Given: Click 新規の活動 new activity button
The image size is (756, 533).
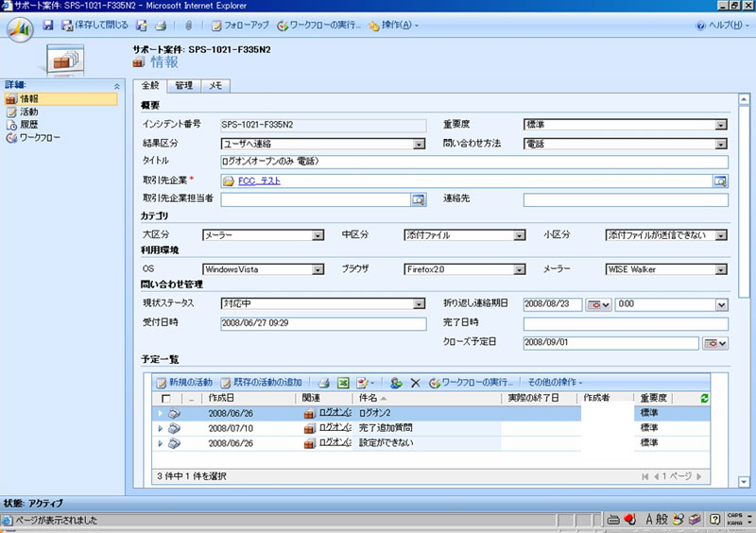Looking at the screenshot, I should coord(184,383).
